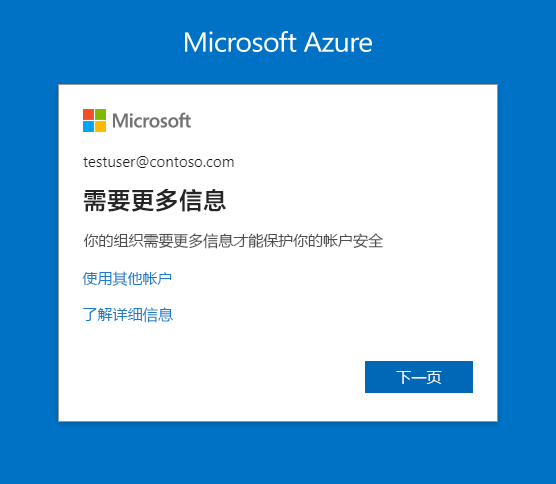556x484 pixels.
Task: Click the Microsoft Azure header title
Action: (x=278, y=43)
